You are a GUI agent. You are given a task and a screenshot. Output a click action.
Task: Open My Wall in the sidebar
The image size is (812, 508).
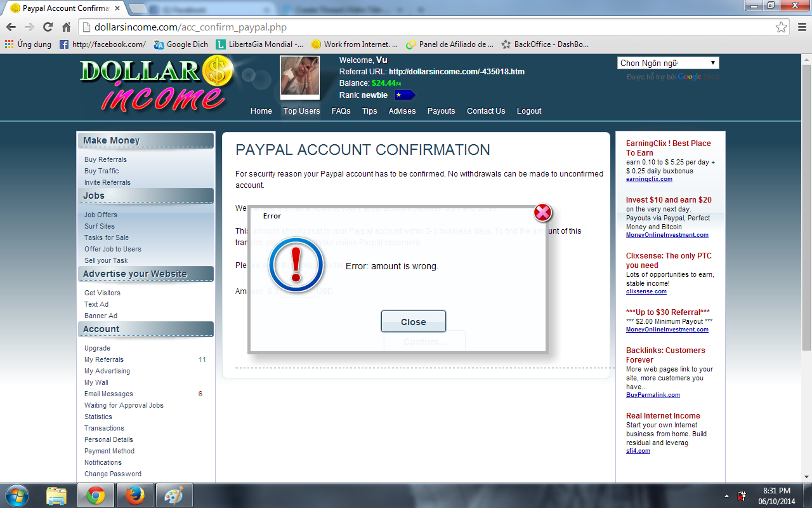pos(96,382)
